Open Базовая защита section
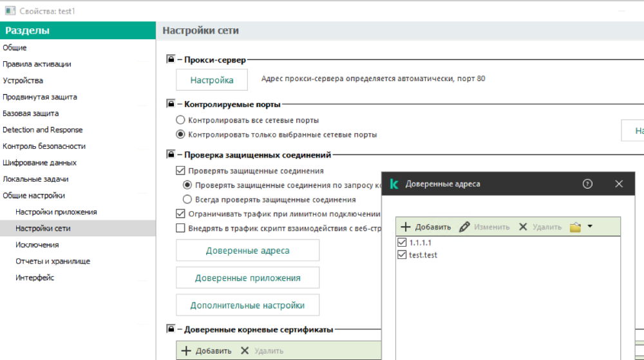Viewport: 644px width, 360px height. coord(78,113)
